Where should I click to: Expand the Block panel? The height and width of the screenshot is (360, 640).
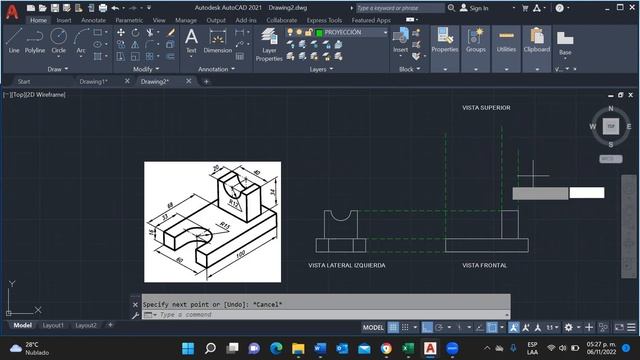pos(409,69)
